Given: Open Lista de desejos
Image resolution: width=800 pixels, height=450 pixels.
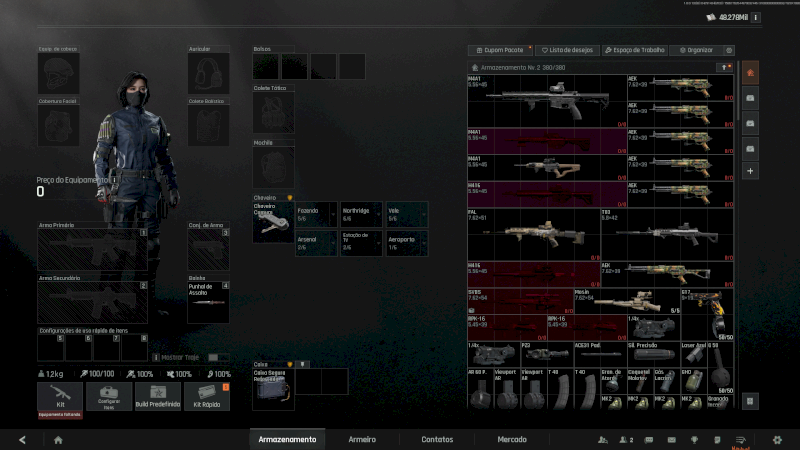Looking at the screenshot, I should (567, 50).
